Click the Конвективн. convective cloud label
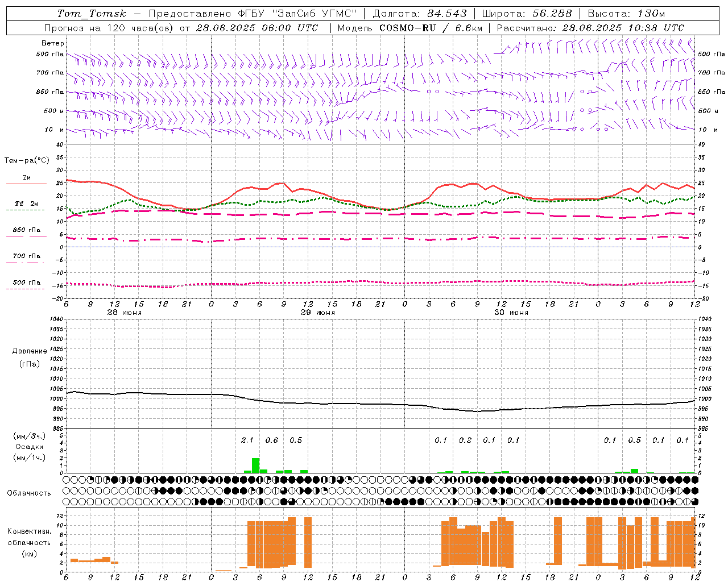The width and height of the screenshot is (728, 582). 29,531
